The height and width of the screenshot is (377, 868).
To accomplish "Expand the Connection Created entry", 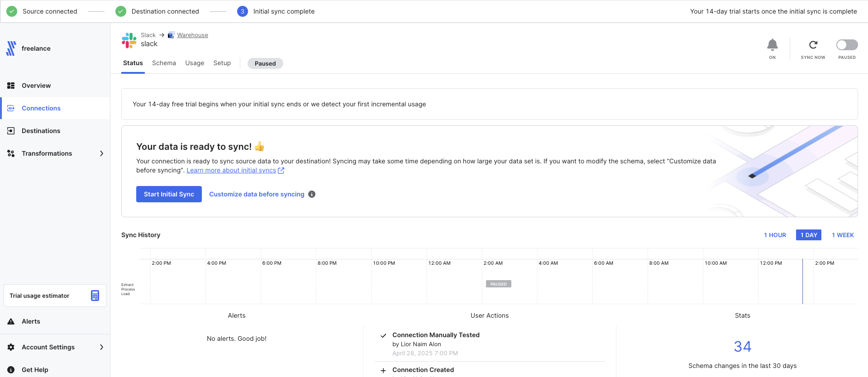I will [383, 370].
